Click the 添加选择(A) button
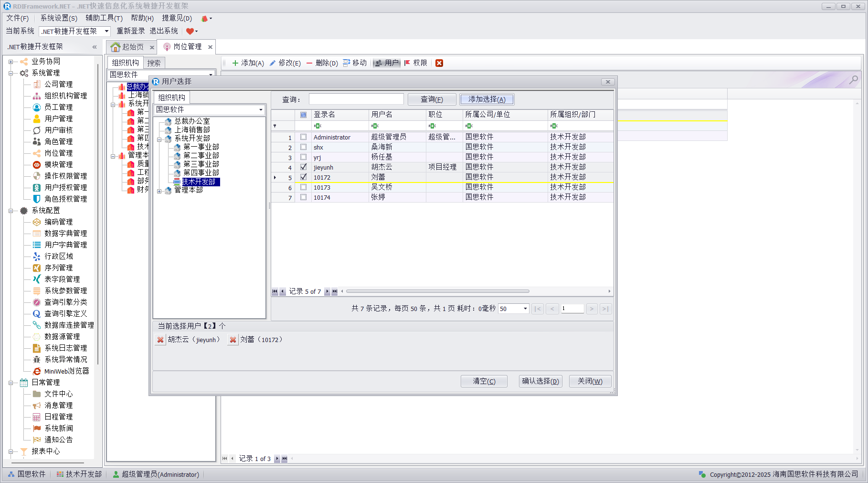This screenshot has height=483, width=868. [x=487, y=99]
